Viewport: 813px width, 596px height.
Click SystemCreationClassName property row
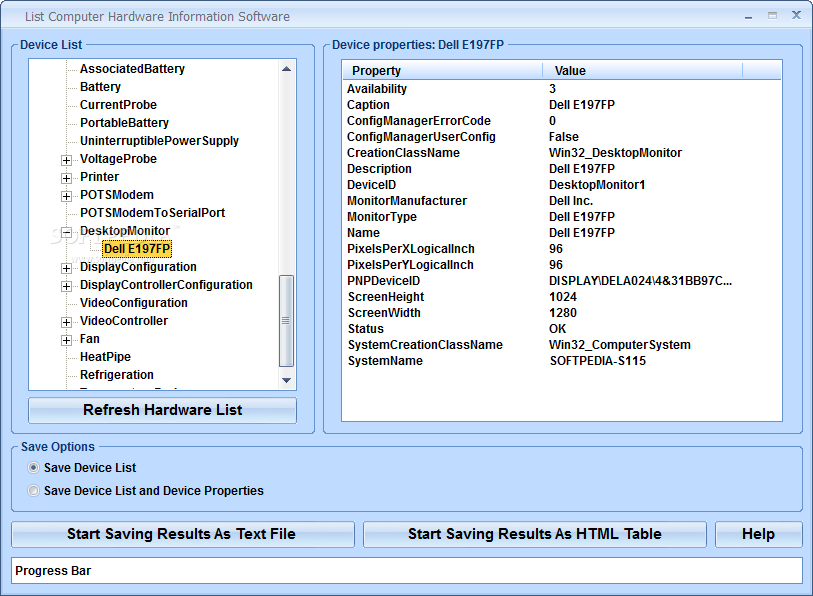tap(562, 345)
